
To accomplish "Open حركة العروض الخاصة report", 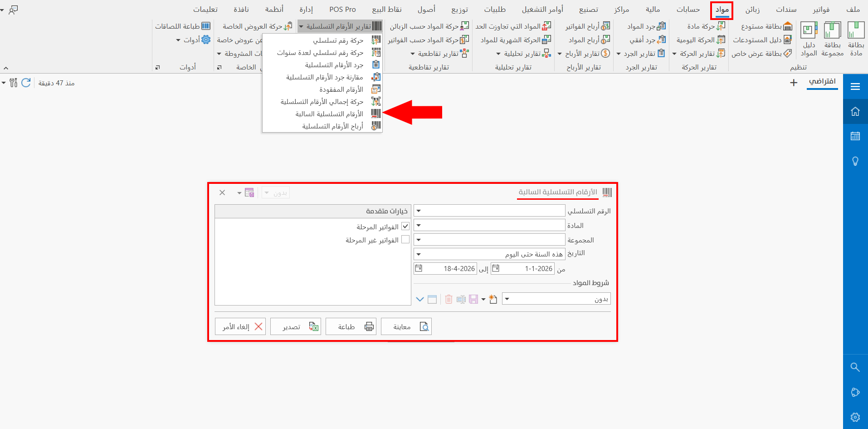I will coord(257,26).
